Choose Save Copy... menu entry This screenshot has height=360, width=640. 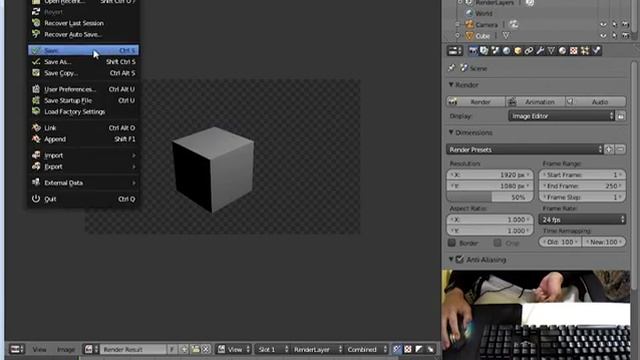click(83, 73)
